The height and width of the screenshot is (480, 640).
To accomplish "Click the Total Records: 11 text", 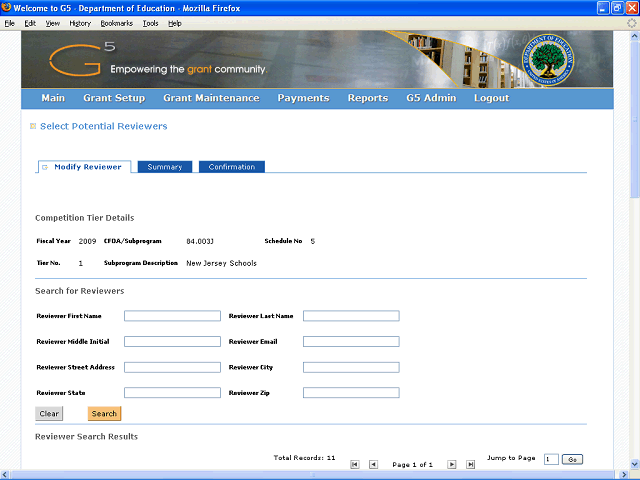I will pyautogui.click(x=304, y=458).
